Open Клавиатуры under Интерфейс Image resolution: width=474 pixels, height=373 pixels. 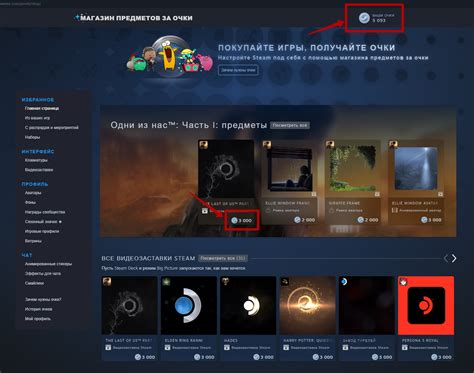pyautogui.click(x=36, y=160)
